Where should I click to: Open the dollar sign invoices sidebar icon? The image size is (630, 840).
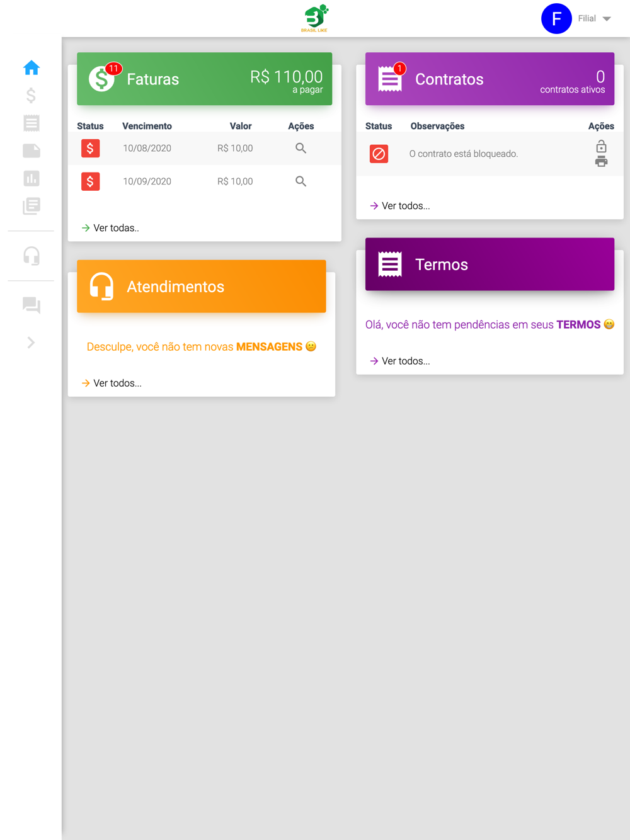(x=31, y=95)
